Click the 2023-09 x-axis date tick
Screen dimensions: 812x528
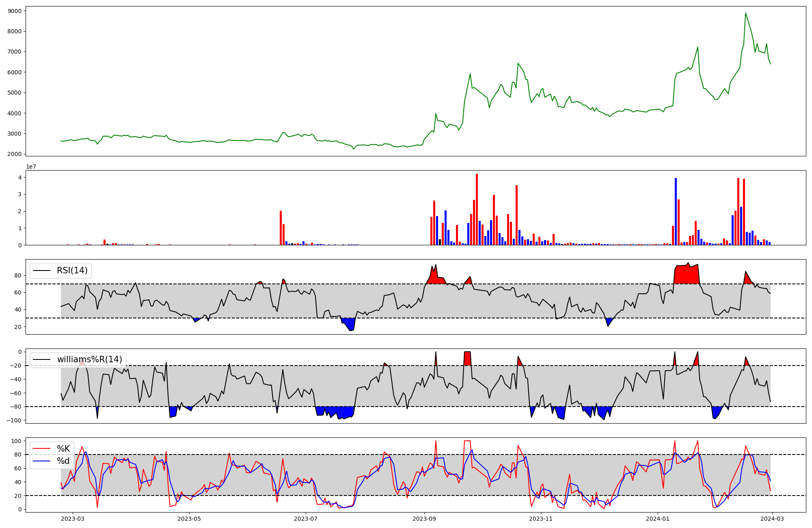click(x=424, y=519)
